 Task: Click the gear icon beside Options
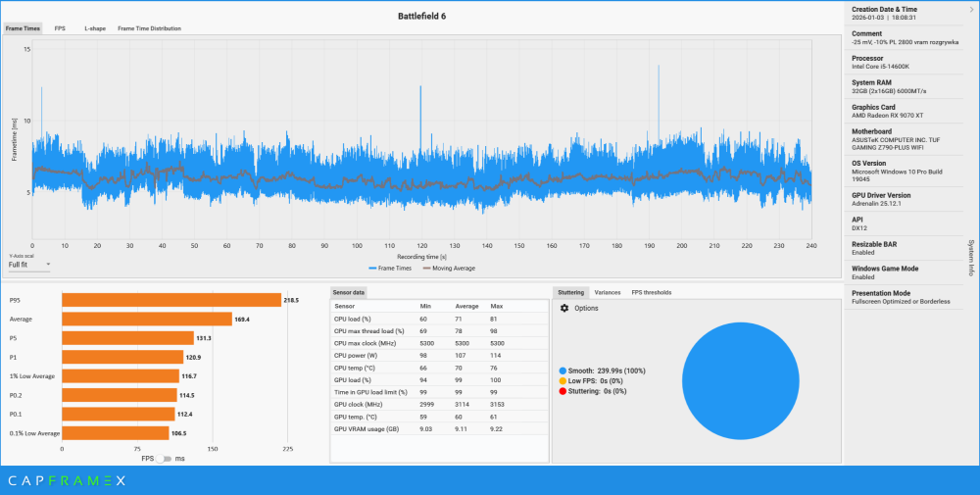(564, 308)
